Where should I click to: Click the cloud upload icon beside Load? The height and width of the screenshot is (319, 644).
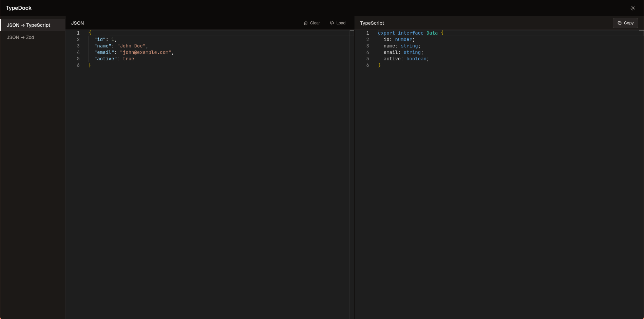pyautogui.click(x=332, y=23)
